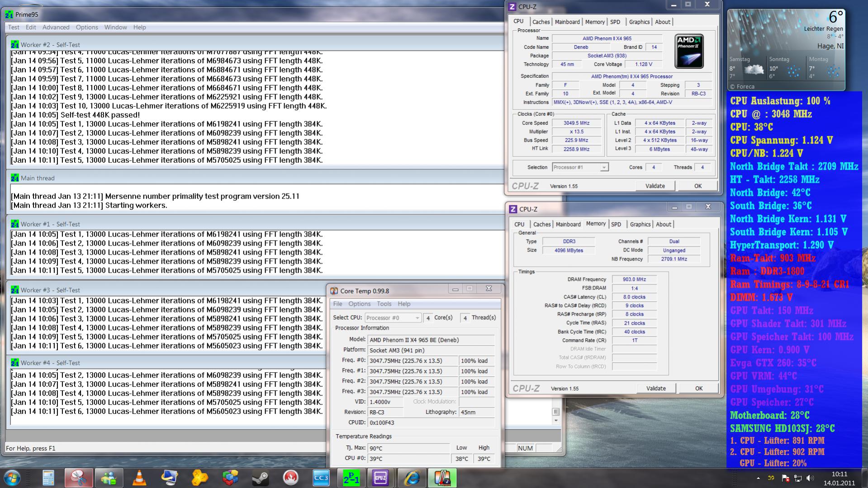This screenshot has height=488, width=868.
Task: Open Internet Explorer from taskbar
Action: pyautogui.click(x=412, y=478)
